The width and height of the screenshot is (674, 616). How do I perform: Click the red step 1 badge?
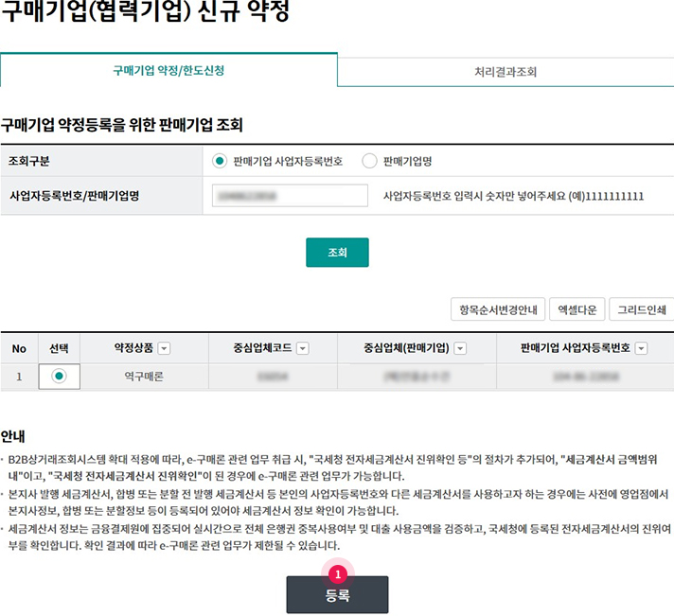[x=337, y=573]
